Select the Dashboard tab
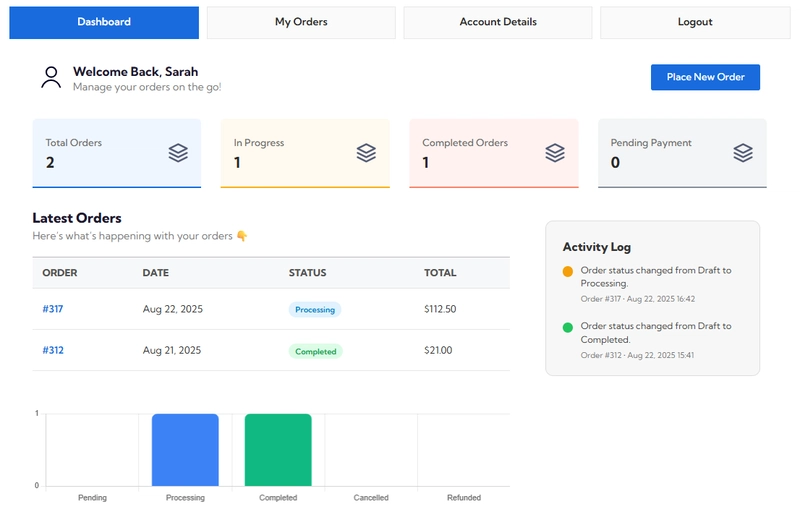This screenshot has height=512, width=800. tap(104, 22)
